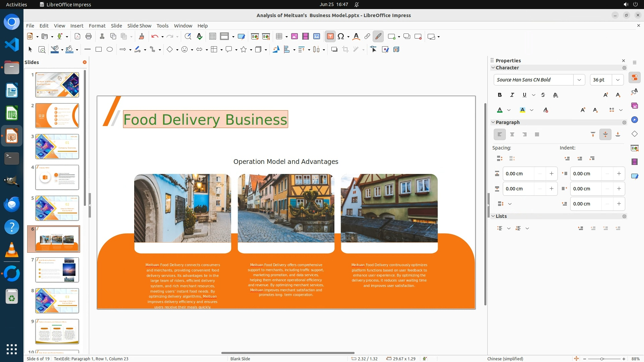The image size is (644, 362).
Task: Toggle Bold formatting in Character panel
Action: tap(499, 95)
